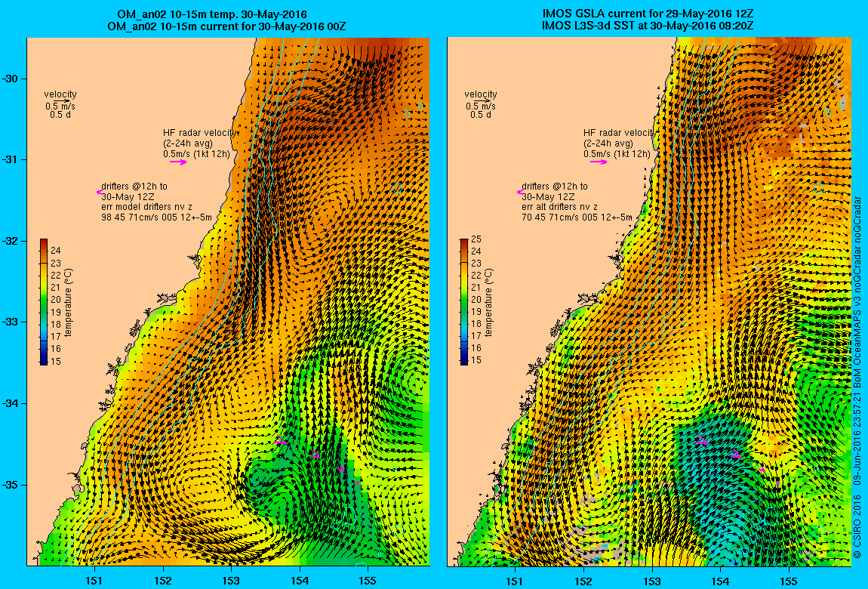Click the black velocity scale arrow in left map
Image resolution: width=868 pixels, height=589 pixels.
click(x=61, y=100)
